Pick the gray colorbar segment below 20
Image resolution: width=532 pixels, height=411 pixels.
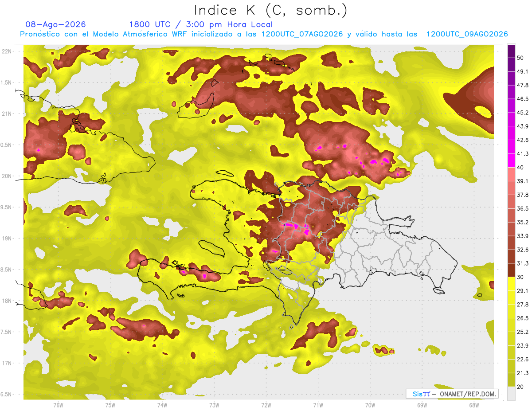click(511, 393)
